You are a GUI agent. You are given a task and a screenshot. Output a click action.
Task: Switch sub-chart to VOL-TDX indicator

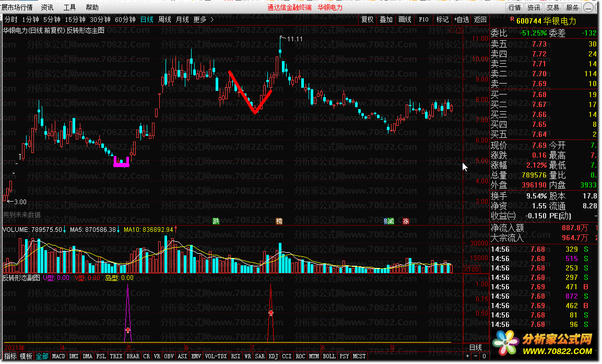[216, 356]
